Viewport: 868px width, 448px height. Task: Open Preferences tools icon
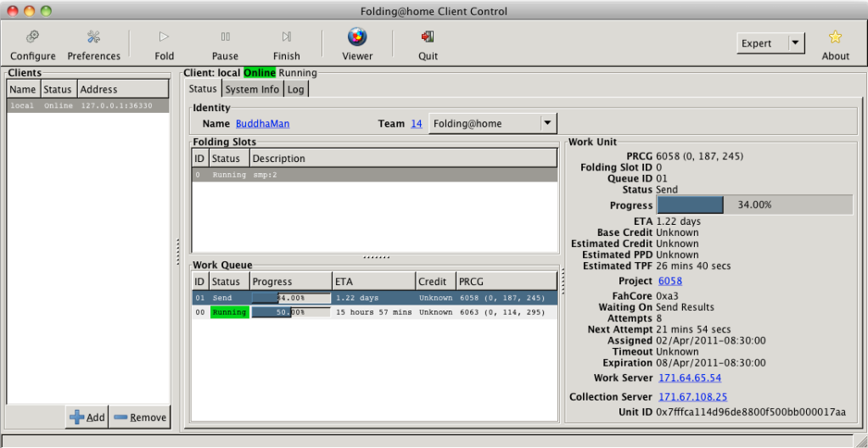click(x=93, y=37)
